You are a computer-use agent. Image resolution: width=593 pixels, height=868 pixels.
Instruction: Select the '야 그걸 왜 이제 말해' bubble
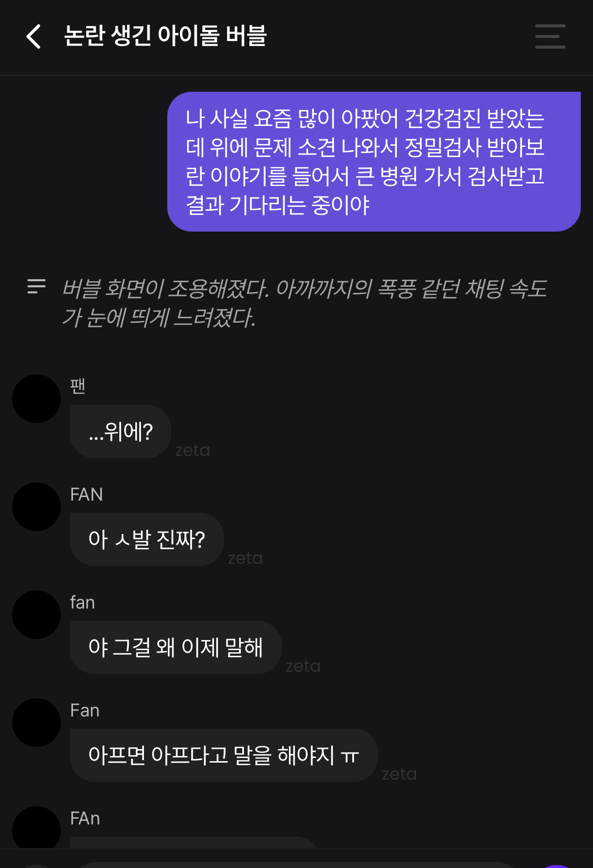point(176,648)
